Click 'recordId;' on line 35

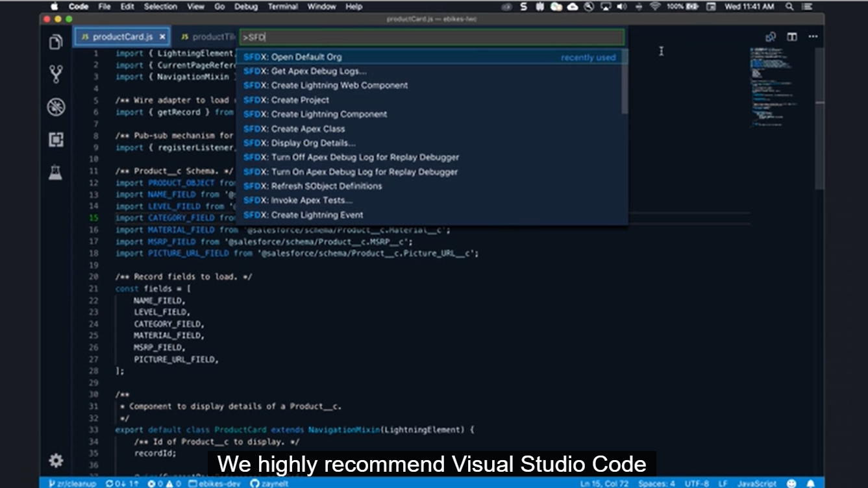coord(155,454)
